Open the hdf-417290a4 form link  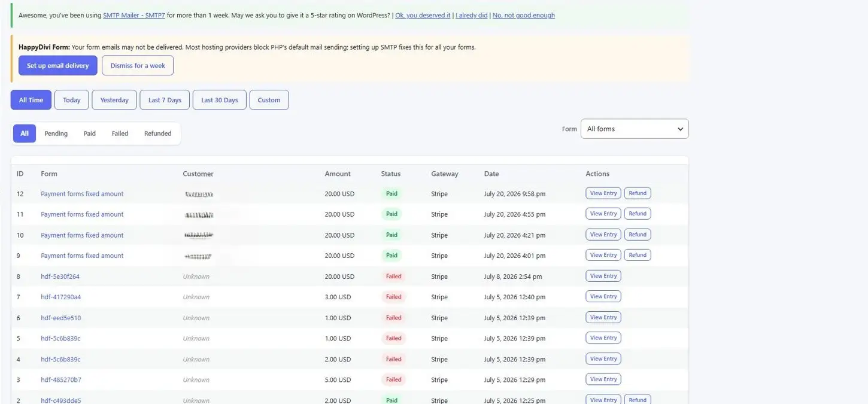coord(60,297)
